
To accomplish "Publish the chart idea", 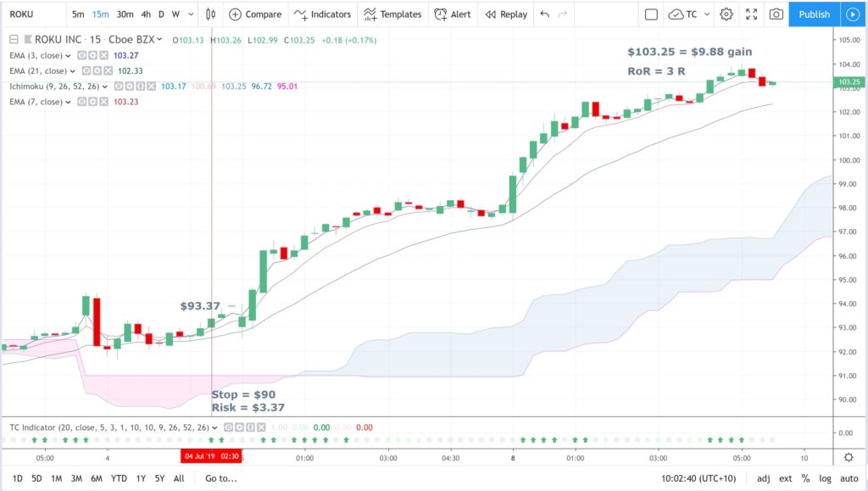I will tap(815, 14).
